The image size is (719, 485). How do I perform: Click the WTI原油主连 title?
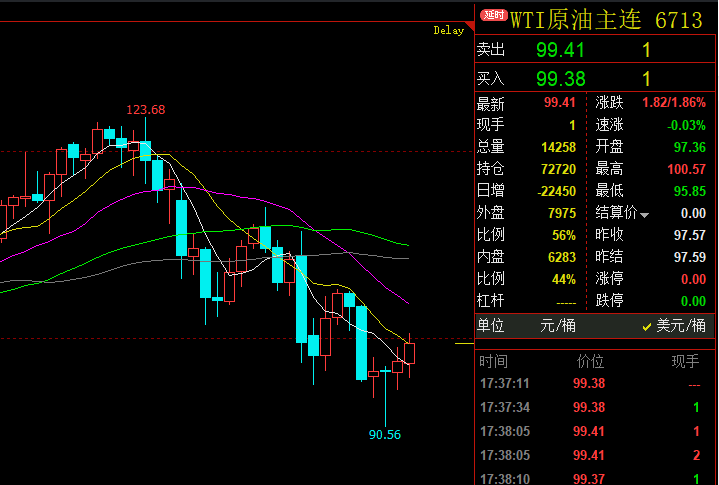click(575, 20)
